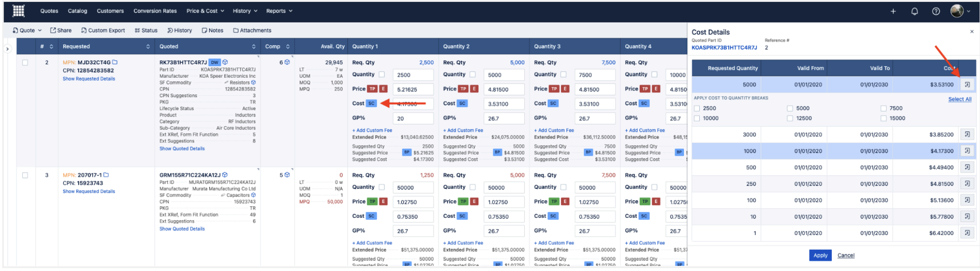Open the Price & Cost dropdown menu

(205, 11)
